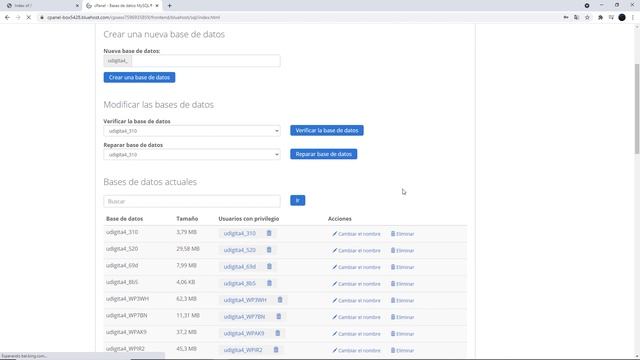The image size is (640, 360).
Task: Rename database udigita4_WPAK9
Action: 356,334
